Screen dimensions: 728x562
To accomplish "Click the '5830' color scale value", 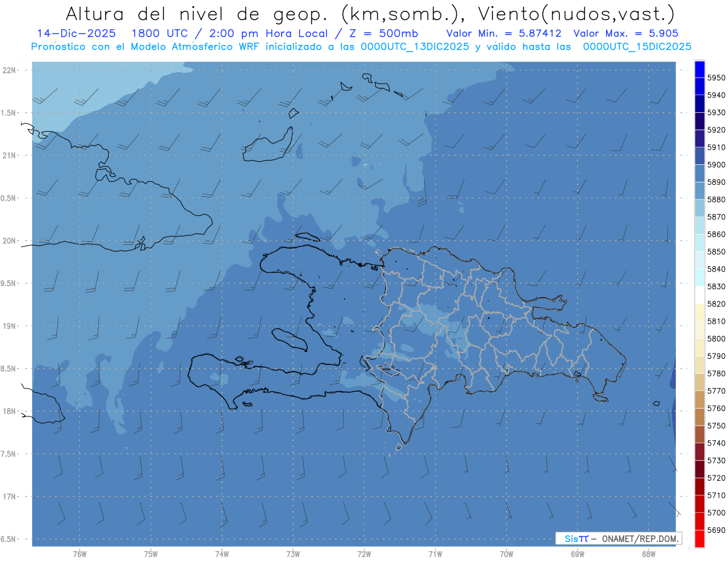I will click(716, 287).
